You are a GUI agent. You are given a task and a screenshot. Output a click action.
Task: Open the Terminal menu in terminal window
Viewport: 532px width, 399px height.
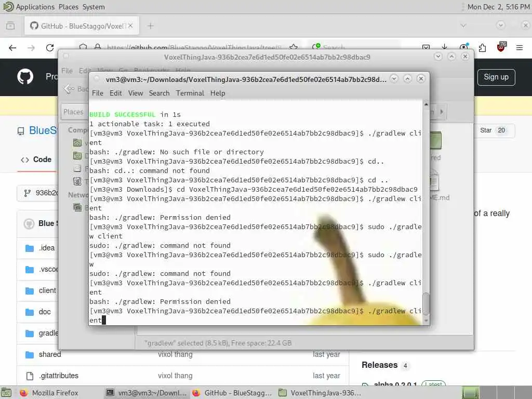point(190,93)
